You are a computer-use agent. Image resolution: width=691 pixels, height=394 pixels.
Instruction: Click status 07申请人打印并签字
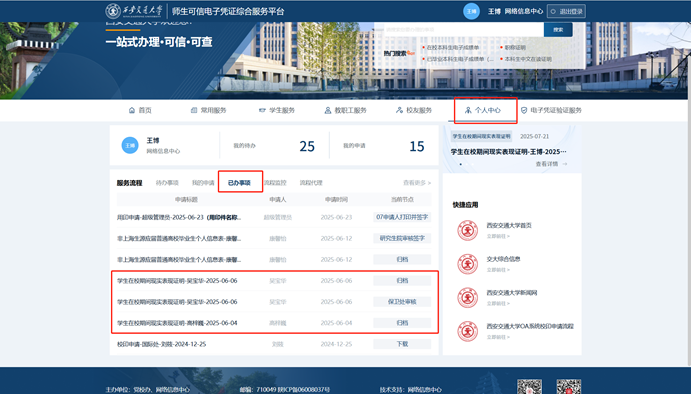402,217
